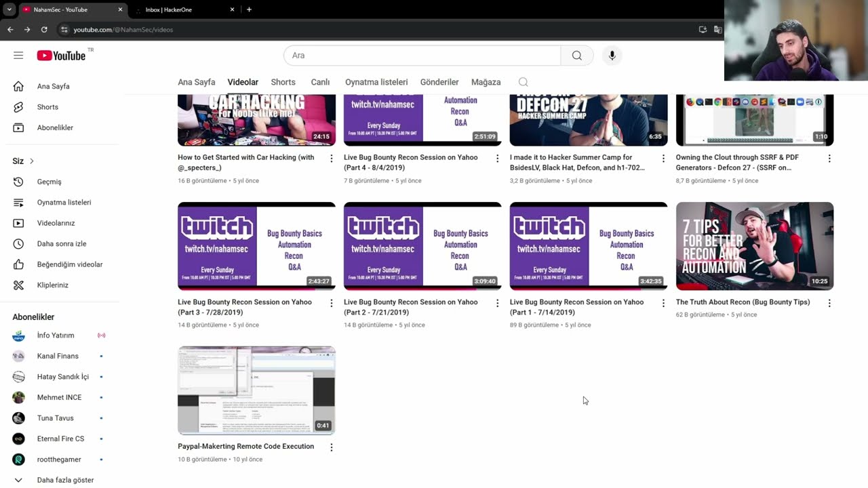Close the NahamSec - YouTube tab
The height and width of the screenshot is (488, 868).
(x=121, y=9)
